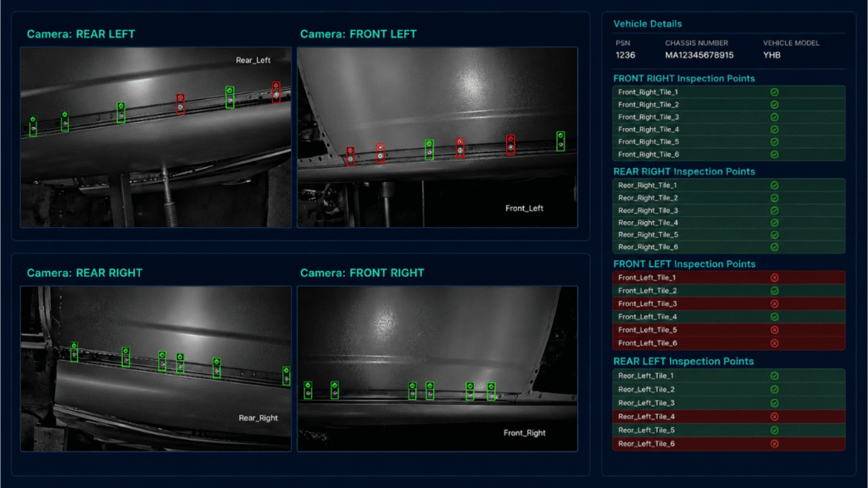Click the fail icon for Front_Left_Tile_5

tap(775, 330)
